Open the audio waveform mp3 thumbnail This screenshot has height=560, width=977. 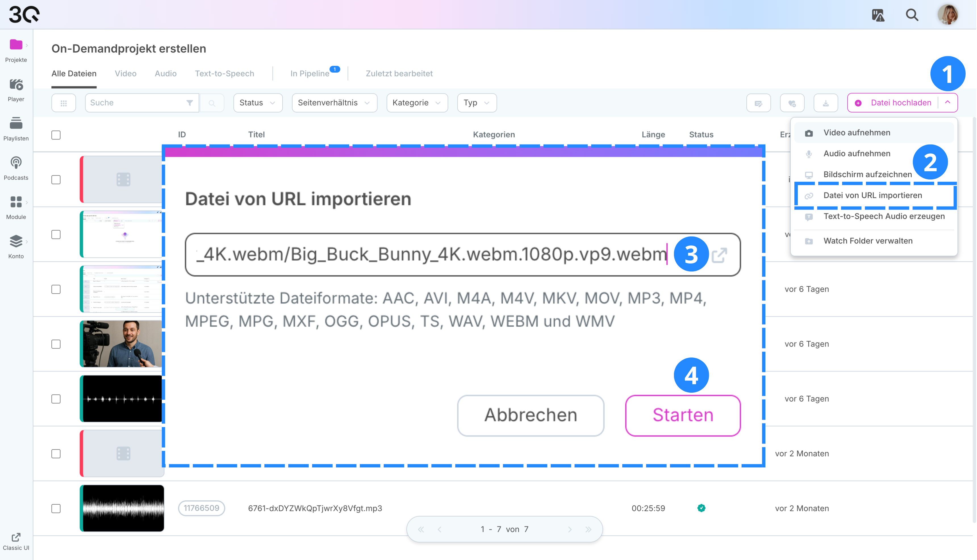tap(122, 509)
